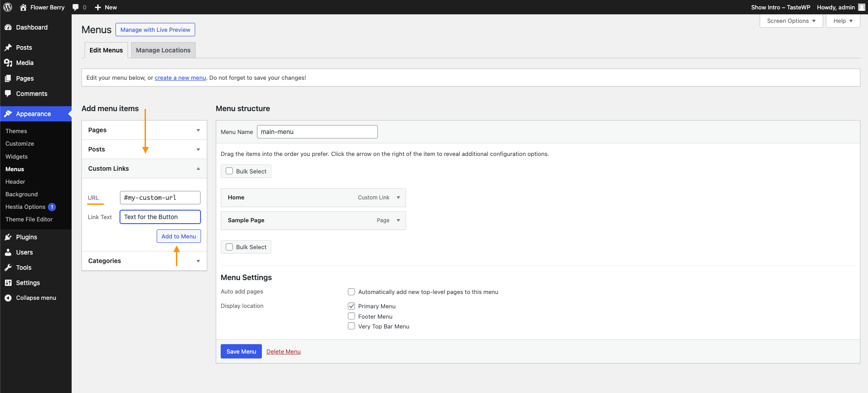Image resolution: width=868 pixels, height=393 pixels.
Task: Open the Screen Options dropdown
Action: (x=791, y=21)
